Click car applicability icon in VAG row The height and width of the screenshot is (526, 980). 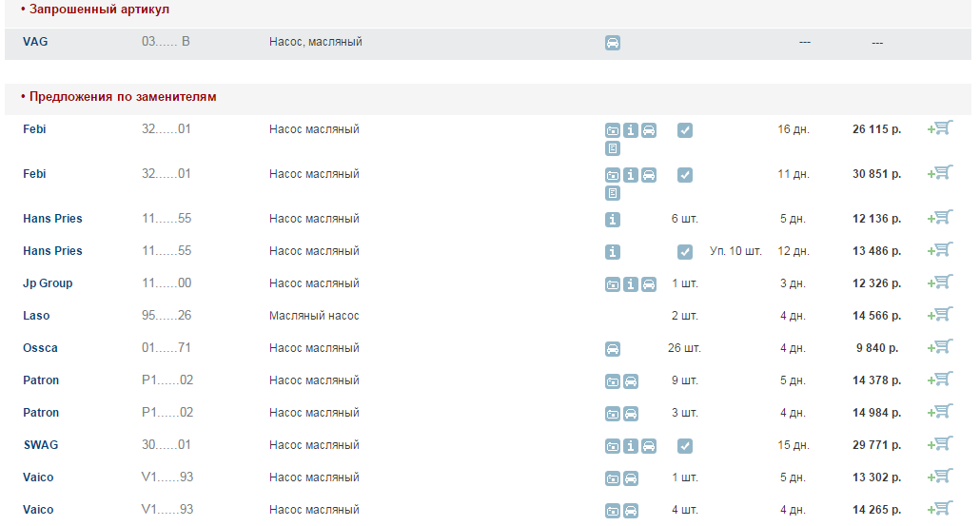click(613, 43)
